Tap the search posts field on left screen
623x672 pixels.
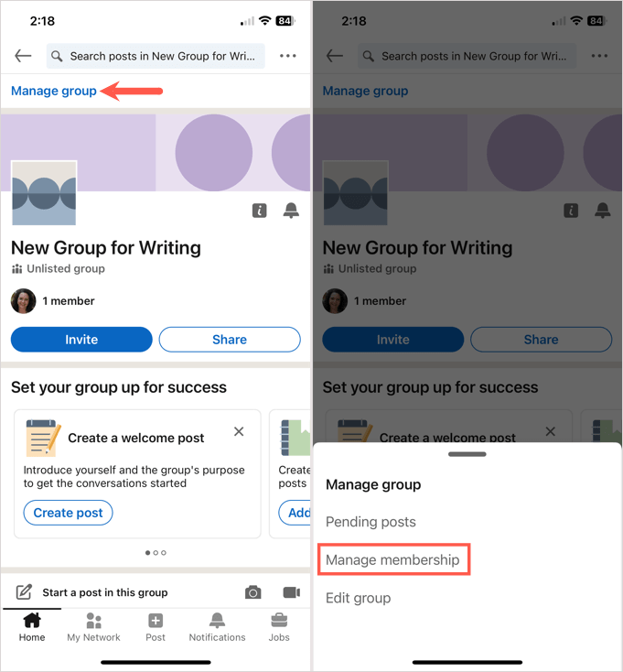pos(156,56)
